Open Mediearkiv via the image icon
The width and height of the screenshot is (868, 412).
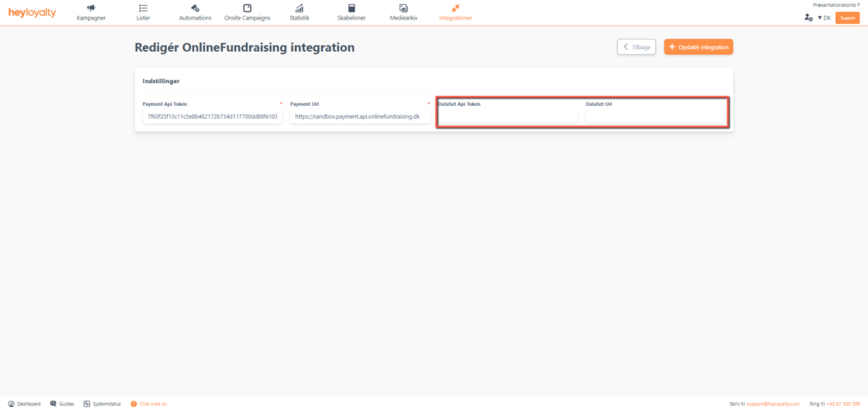click(x=403, y=8)
